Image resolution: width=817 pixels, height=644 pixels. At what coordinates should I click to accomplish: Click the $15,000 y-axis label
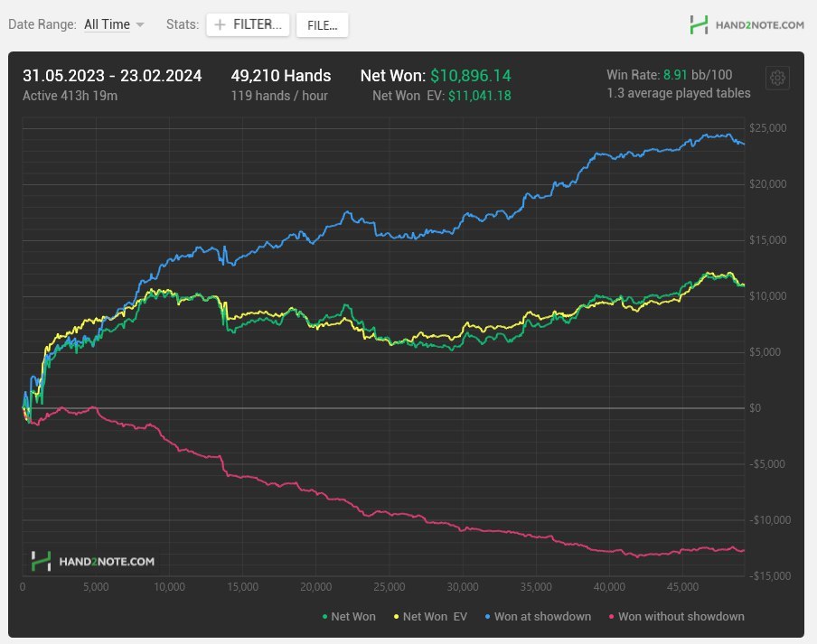[x=767, y=240]
